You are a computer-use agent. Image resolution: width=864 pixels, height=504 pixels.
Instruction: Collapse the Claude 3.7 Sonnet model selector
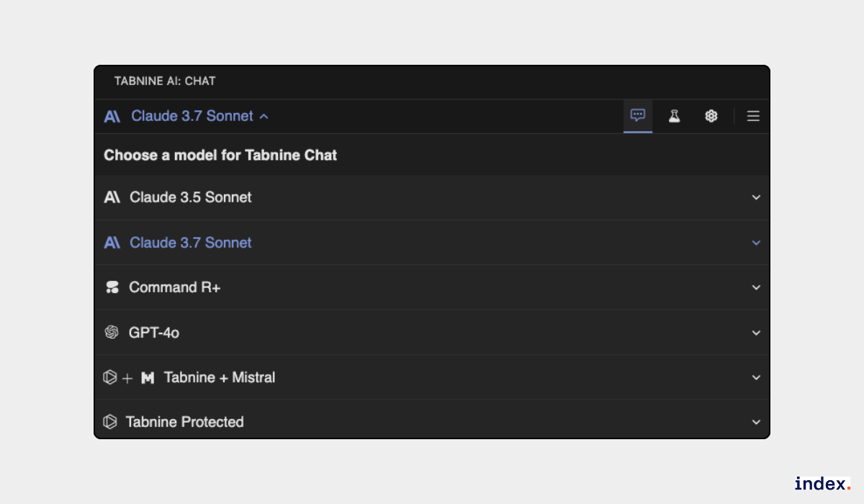point(264,116)
